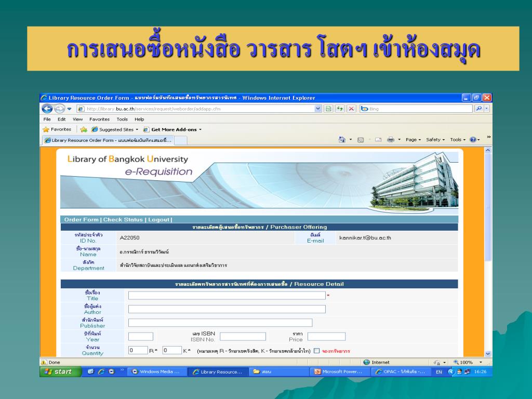Image resolution: width=532 pixels, height=399 pixels.
Task: Open the View menu
Action: coord(77,119)
